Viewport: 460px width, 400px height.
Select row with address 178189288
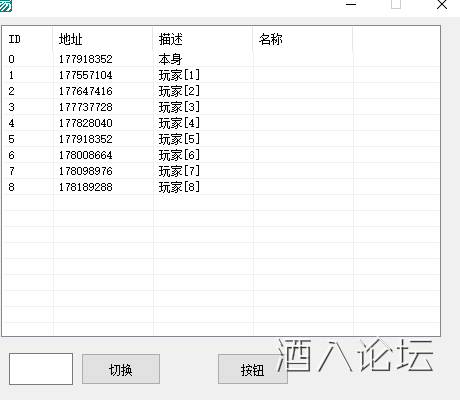[221, 187]
